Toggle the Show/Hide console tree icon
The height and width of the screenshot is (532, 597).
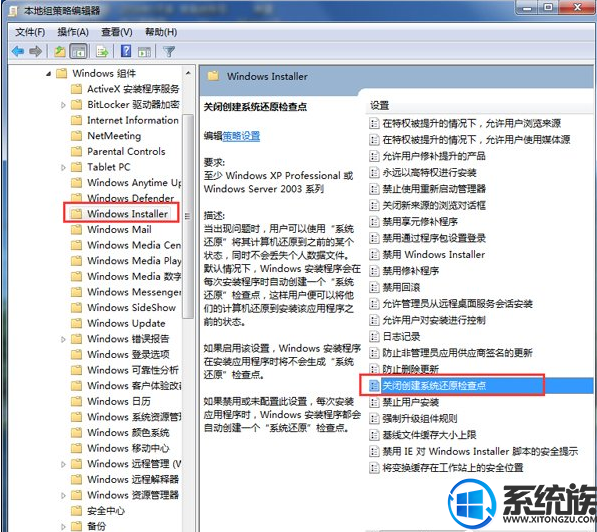click(x=78, y=51)
